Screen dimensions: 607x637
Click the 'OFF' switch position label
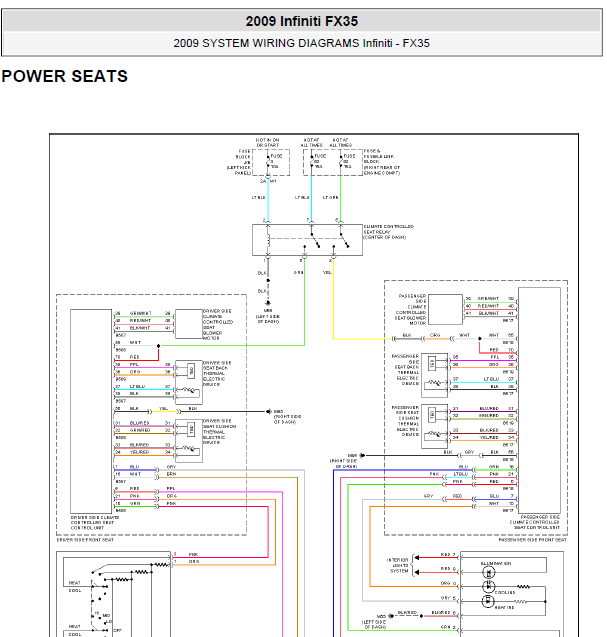coord(117,630)
